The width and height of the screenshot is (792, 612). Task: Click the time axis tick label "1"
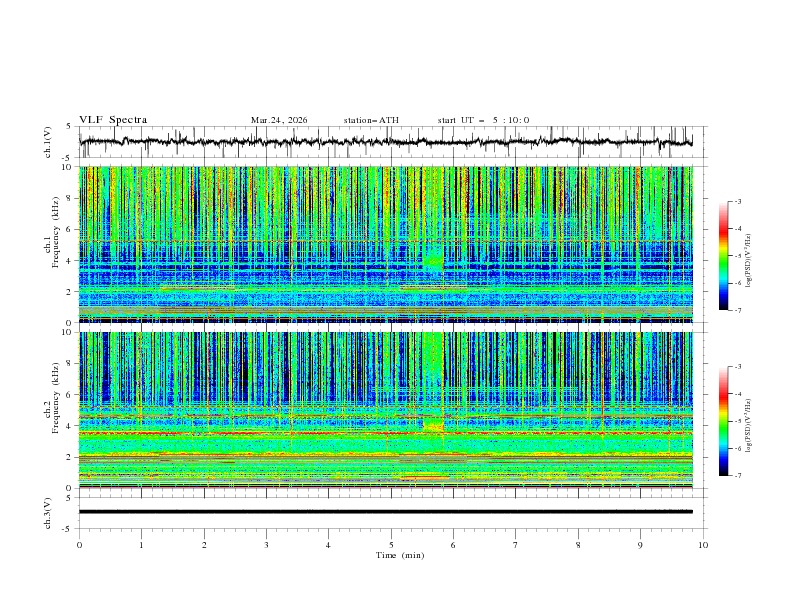[141, 545]
